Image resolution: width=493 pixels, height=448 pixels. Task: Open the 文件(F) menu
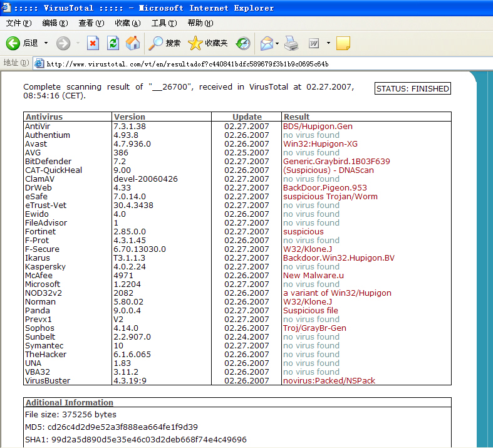(x=19, y=23)
